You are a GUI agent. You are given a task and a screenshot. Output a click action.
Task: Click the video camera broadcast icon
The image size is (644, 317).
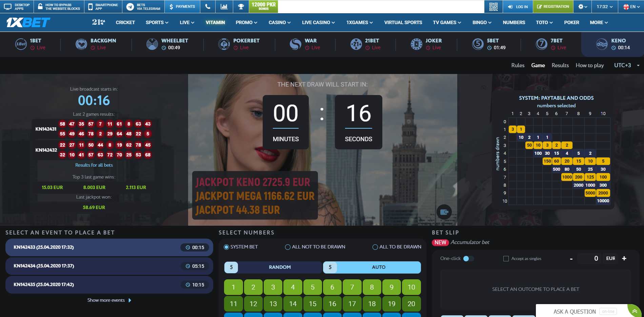(x=444, y=212)
